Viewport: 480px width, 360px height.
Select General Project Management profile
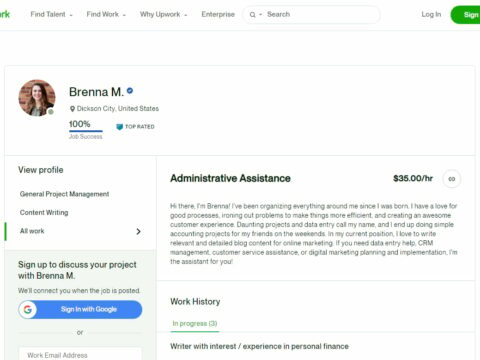[64, 194]
